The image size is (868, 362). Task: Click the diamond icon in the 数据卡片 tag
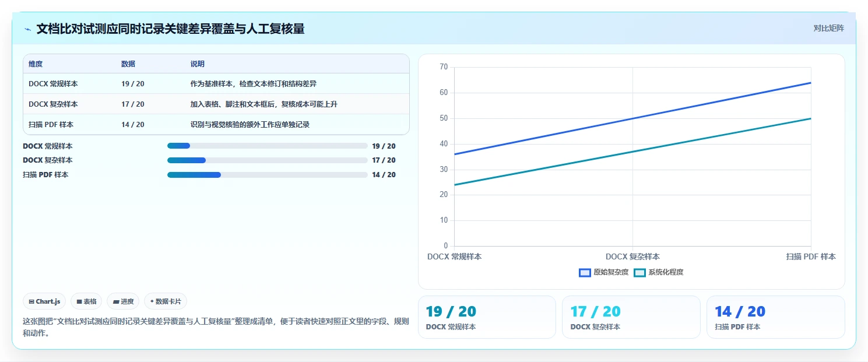152,301
